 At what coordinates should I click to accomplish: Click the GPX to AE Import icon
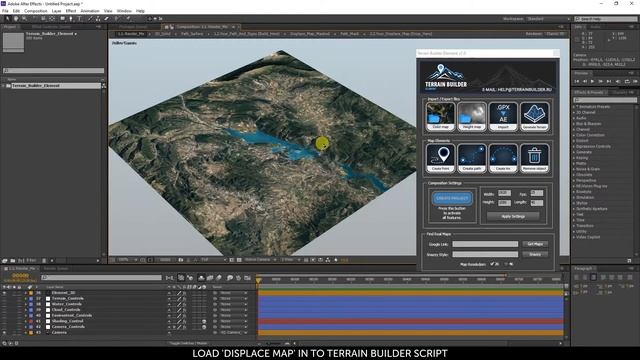pyautogui.click(x=503, y=116)
